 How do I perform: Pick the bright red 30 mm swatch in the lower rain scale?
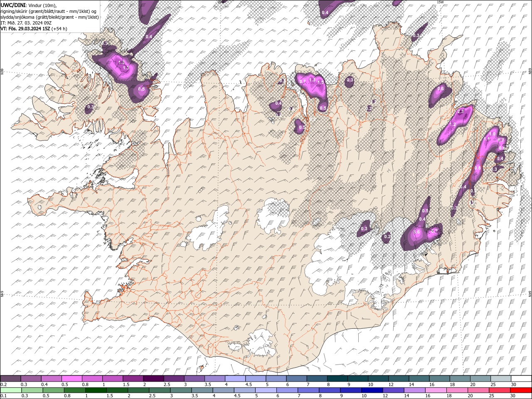point(521,390)
